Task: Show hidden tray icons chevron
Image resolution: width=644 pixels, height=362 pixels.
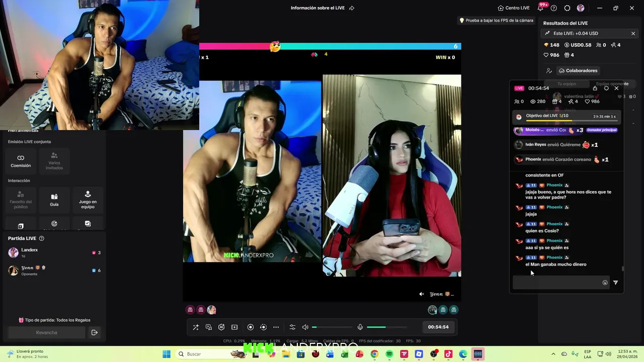Action: [553, 354]
